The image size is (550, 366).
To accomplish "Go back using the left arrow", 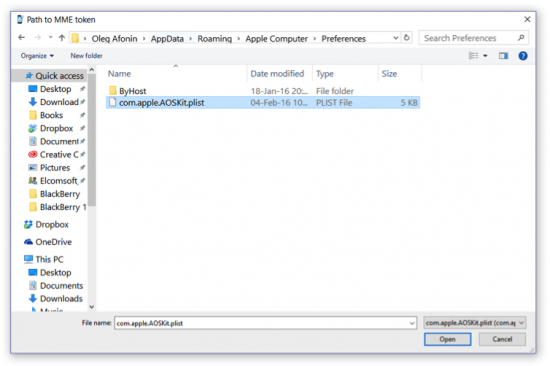I will pos(21,38).
